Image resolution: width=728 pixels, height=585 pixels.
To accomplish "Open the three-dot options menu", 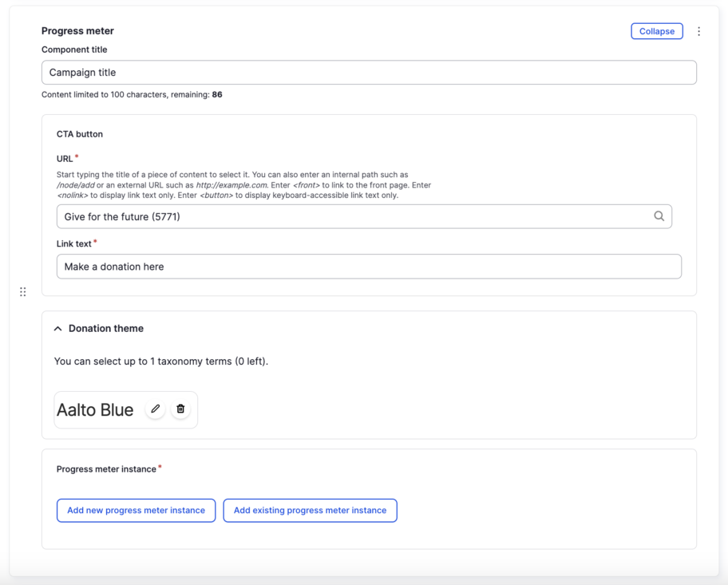I will tap(698, 31).
